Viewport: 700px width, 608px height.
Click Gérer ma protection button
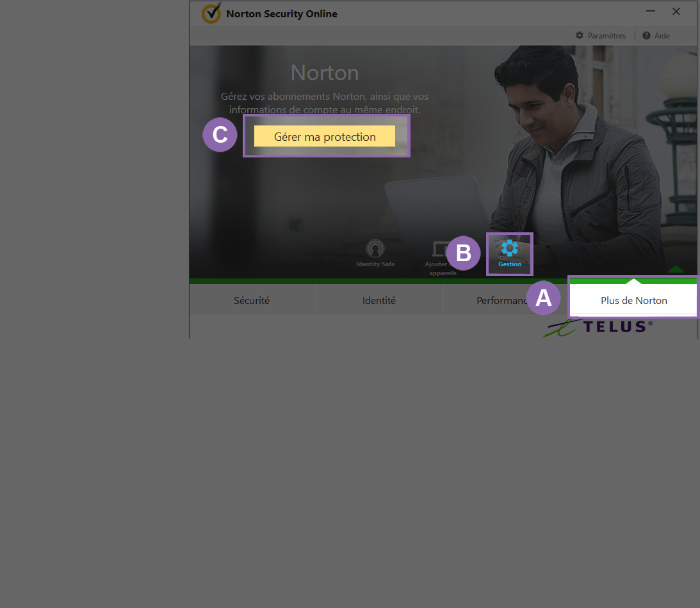click(x=325, y=136)
